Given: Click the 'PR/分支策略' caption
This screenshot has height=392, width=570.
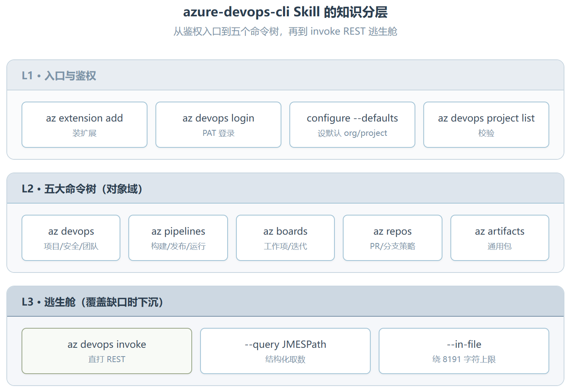Looking at the screenshot, I should click(393, 246).
